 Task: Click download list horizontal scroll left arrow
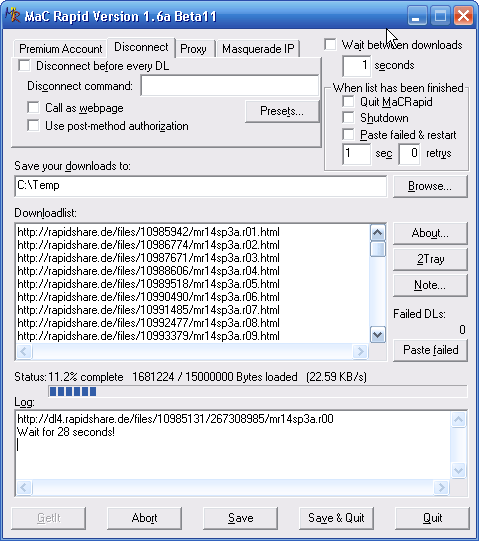[24, 351]
